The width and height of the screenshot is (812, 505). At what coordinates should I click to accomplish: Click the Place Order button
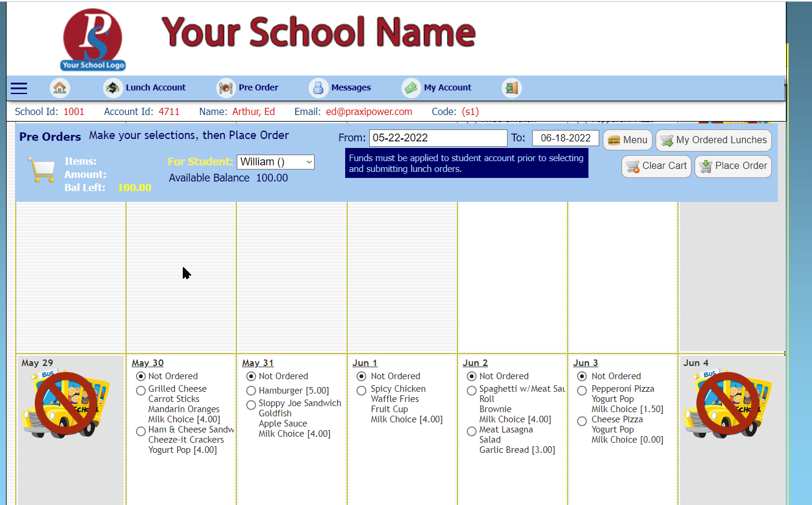coord(733,166)
